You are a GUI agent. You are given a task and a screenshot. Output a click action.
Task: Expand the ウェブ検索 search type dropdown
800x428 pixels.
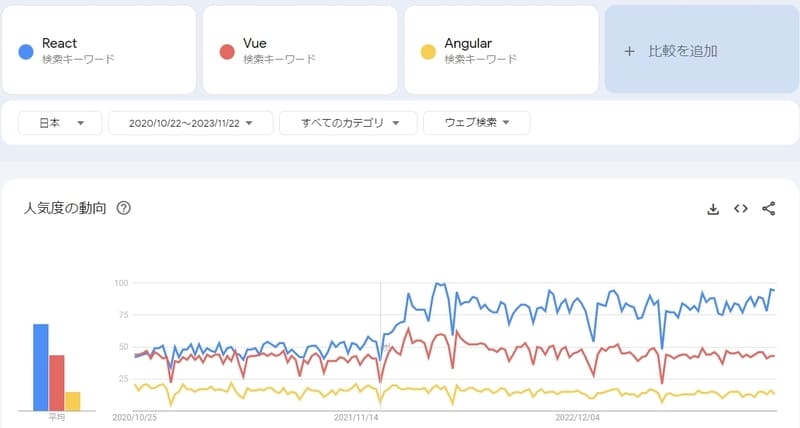pyautogui.click(x=476, y=123)
